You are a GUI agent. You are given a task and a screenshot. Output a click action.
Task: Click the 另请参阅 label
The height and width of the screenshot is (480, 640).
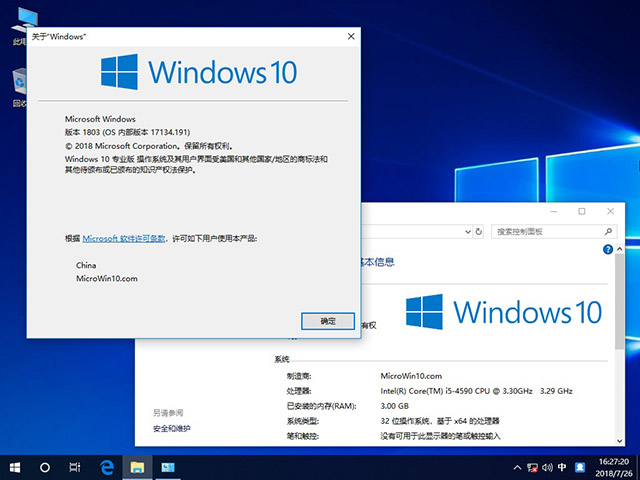tap(168, 413)
